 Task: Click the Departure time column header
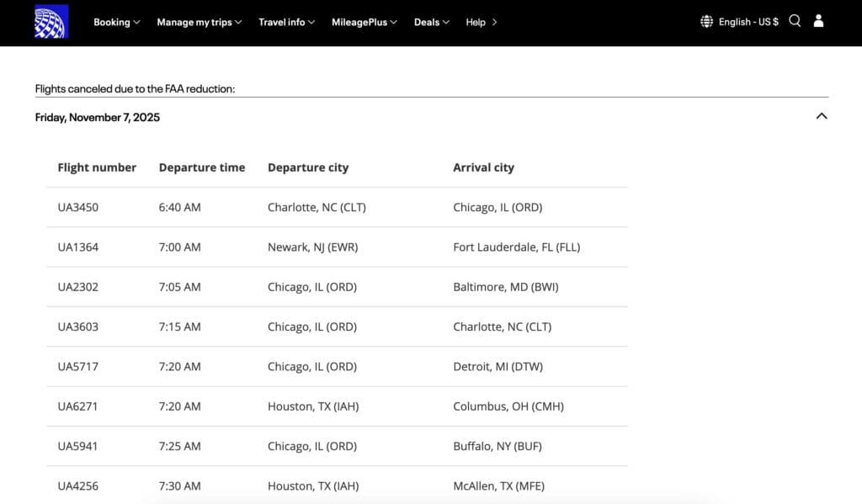click(x=202, y=167)
